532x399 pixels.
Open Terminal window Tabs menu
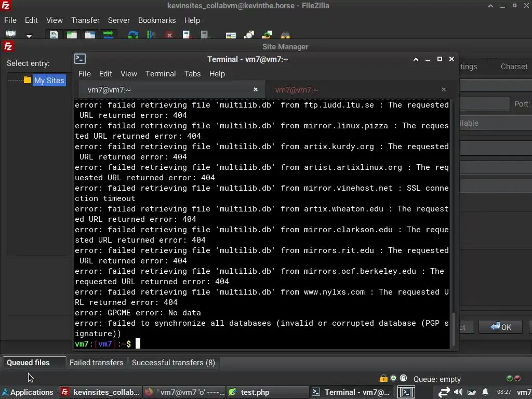(x=192, y=74)
